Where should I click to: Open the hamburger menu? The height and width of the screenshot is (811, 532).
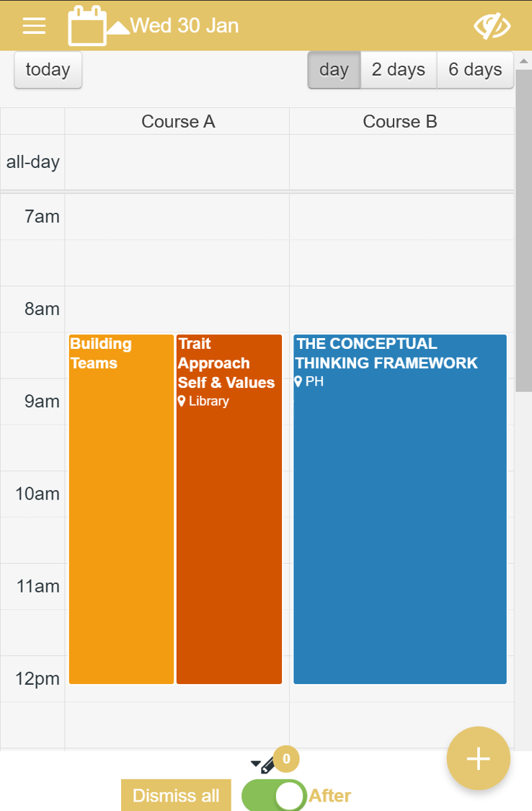34,26
